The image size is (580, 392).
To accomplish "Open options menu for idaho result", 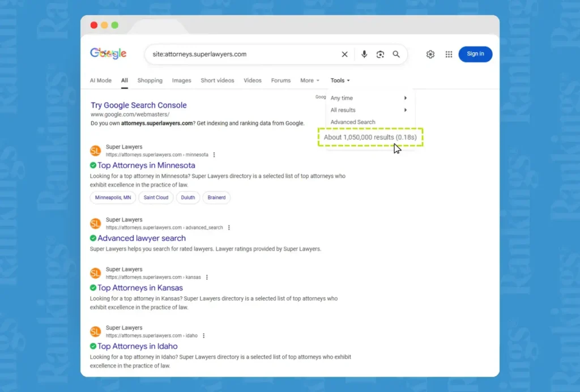I will [x=203, y=335].
